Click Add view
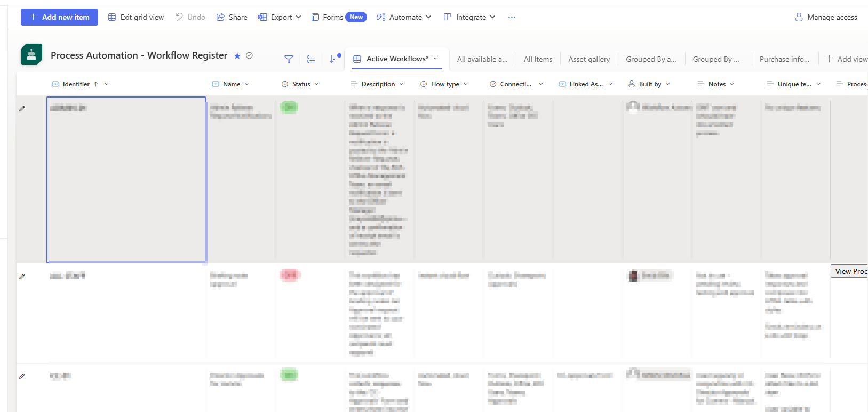The width and height of the screenshot is (868, 412). (847, 59)
